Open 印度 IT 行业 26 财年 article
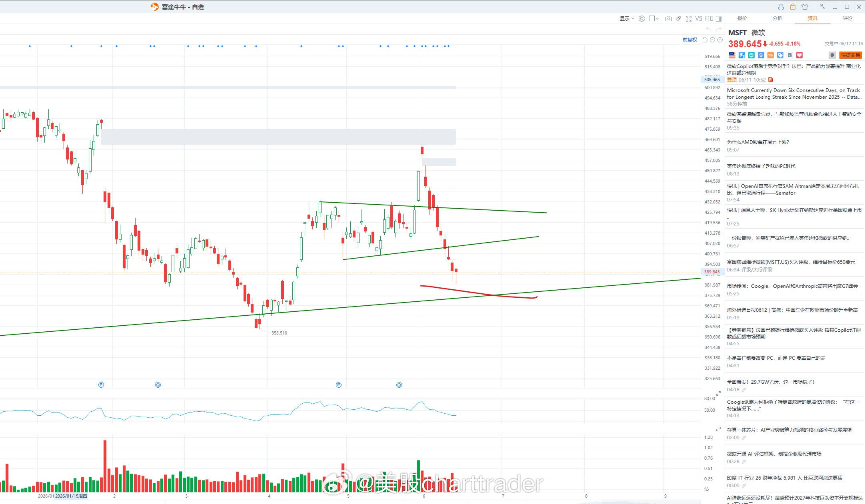The width and height of the screenshot is (865, 504). 785,478
